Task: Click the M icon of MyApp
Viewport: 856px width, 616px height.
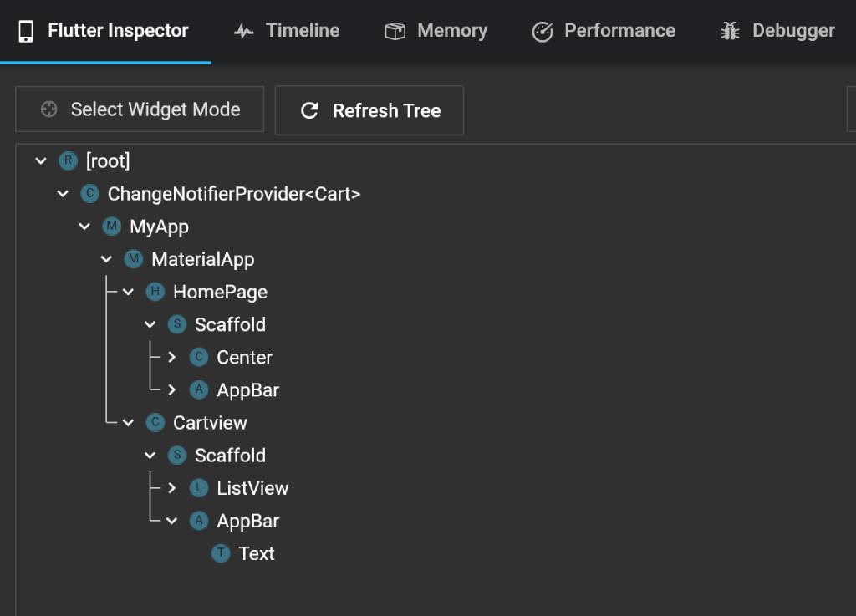Action: click(111, 227)
